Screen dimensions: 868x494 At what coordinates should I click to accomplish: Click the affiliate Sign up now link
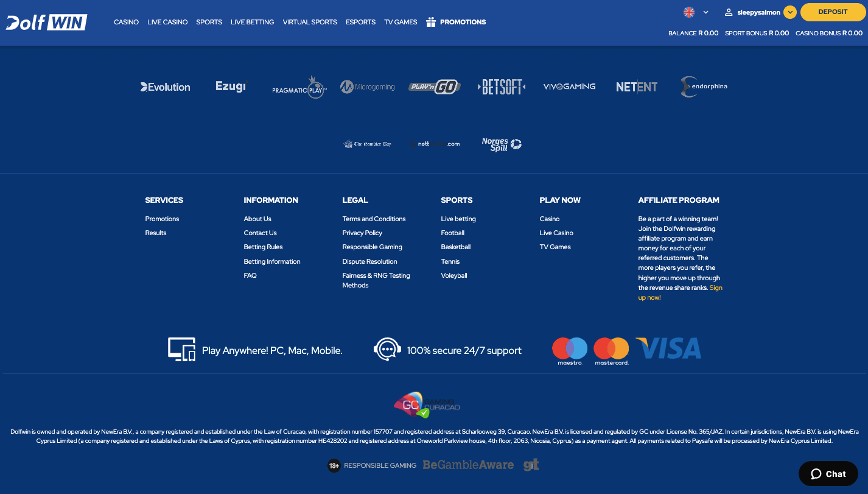680,292
